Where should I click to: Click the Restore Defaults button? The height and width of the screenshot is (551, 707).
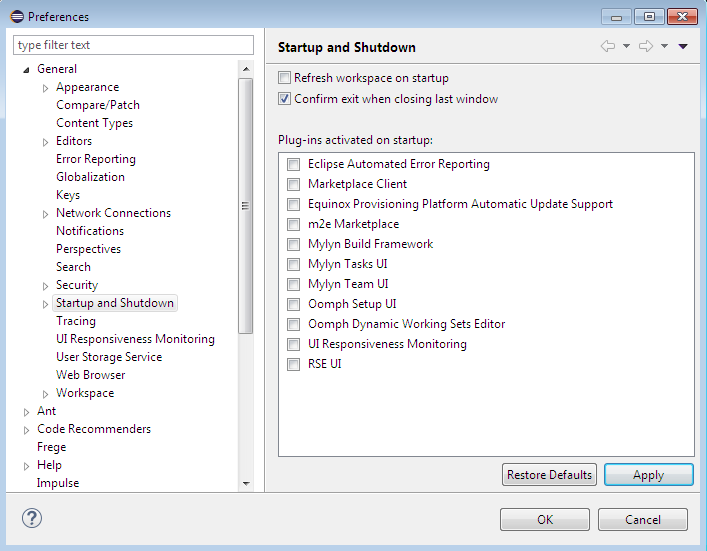coord(549,475)
